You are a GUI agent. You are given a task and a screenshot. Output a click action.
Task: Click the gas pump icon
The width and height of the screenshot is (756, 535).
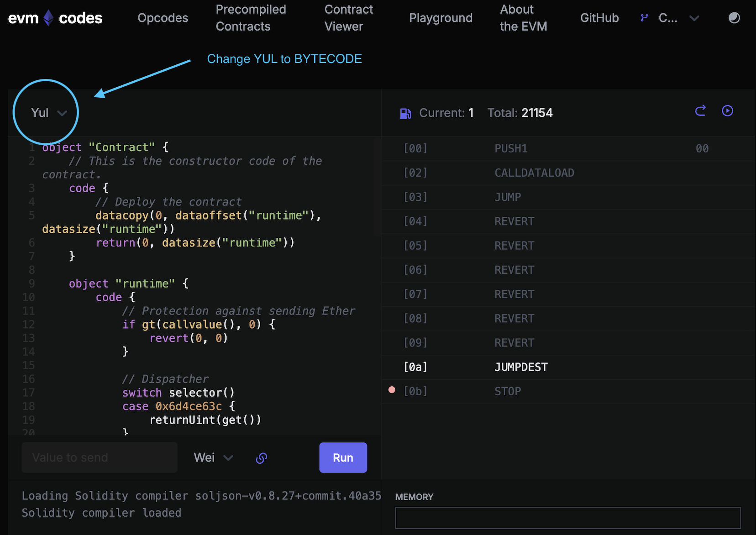405,113
